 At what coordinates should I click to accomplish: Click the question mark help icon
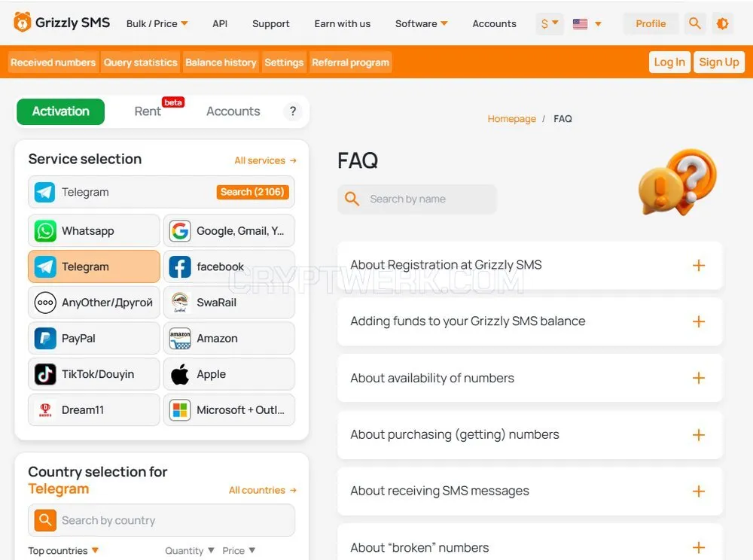pos(292,111)
